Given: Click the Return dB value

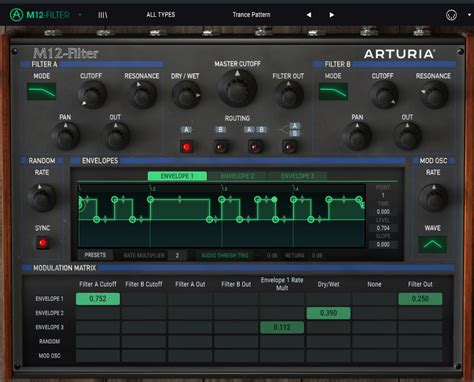Looking at the screenshot, I should click(x=317, y=256).
